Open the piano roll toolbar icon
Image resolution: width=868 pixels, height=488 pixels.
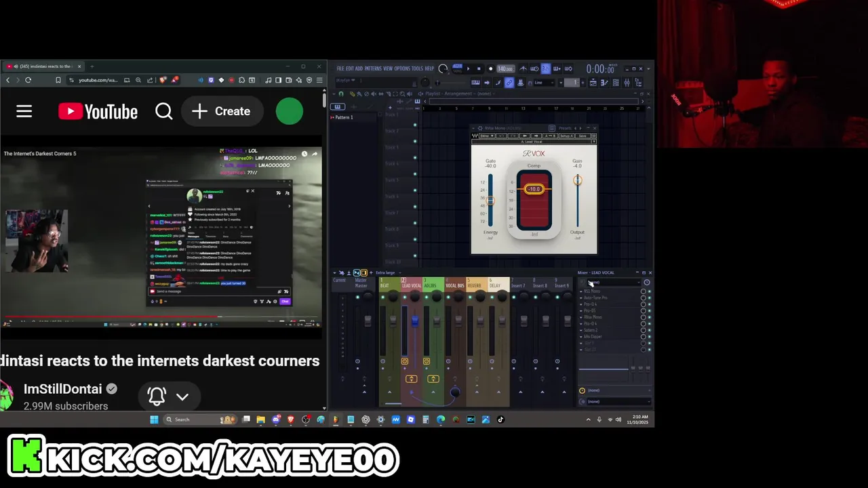[x=604, y=83]
